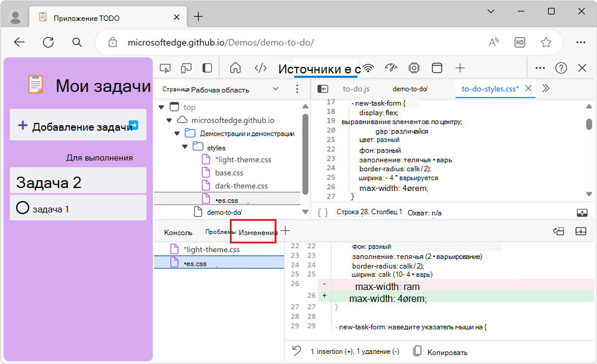Open the Консоль tab in Quick View
Screen dimensions: 597x364
tap(178, 232)
